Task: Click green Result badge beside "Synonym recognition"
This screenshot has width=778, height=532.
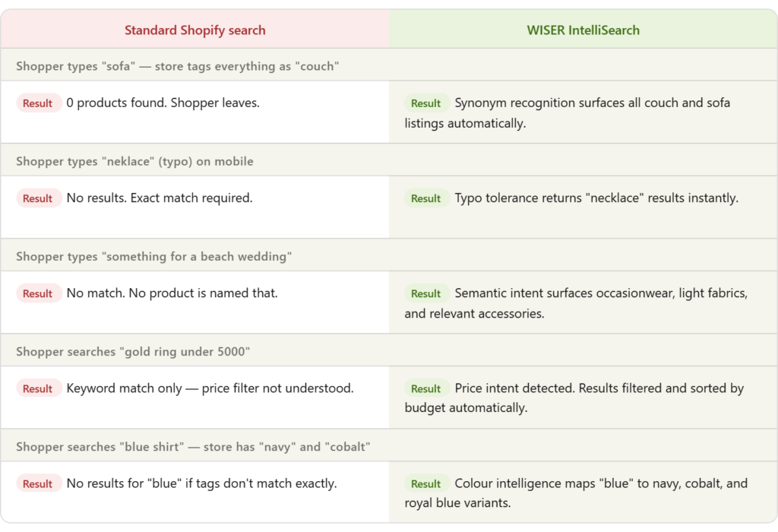Action: [x=426, y=103]
